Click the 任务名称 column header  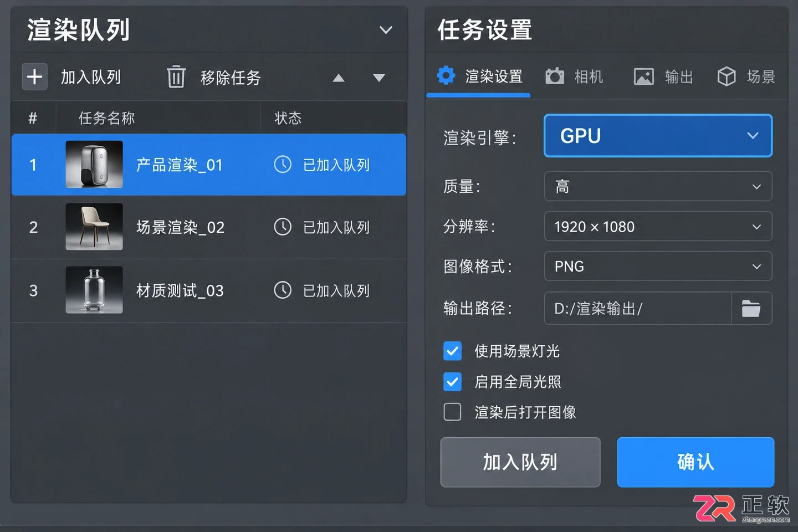pyautogui.click(x=107, y=118)
